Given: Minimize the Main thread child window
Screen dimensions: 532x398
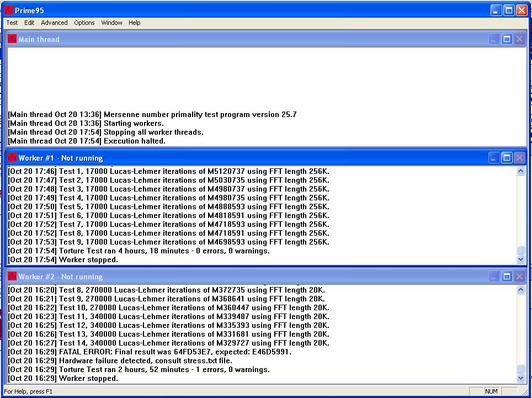Looking at the screenshot, I should 494,39.
